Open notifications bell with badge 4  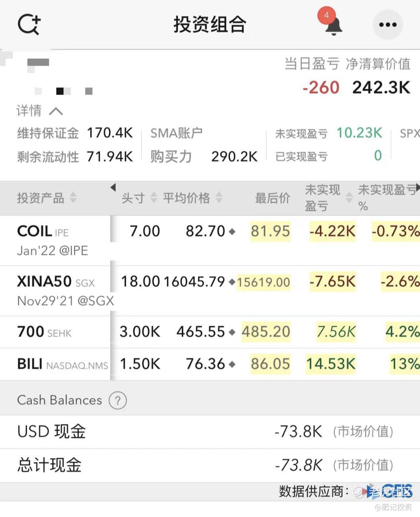click(332, 23)
